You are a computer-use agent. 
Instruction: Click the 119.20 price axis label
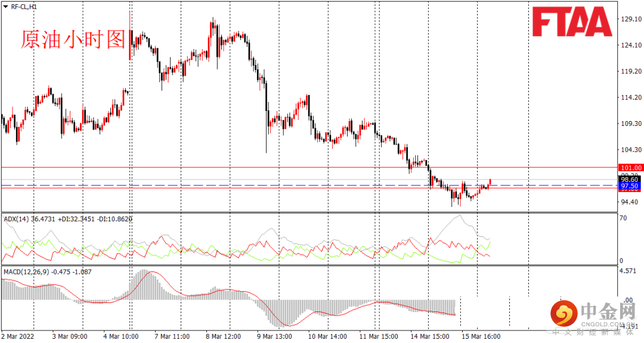click(631, 71)
